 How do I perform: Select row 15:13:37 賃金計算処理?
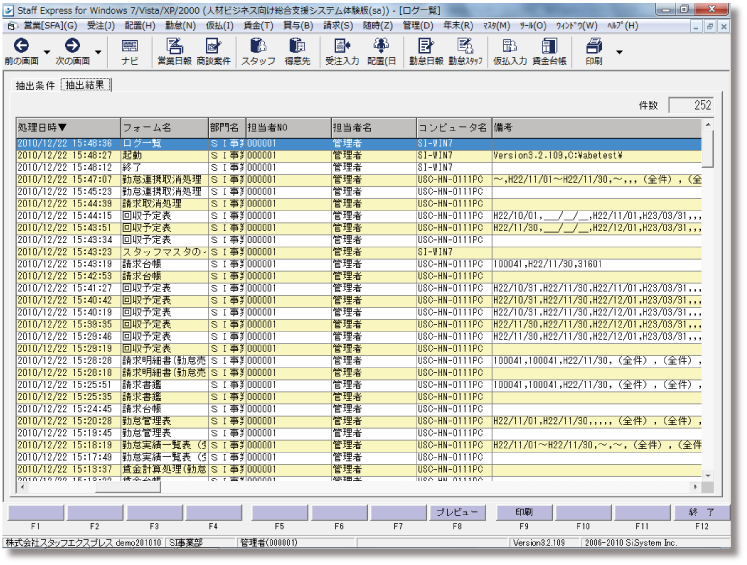pos(359,469)
